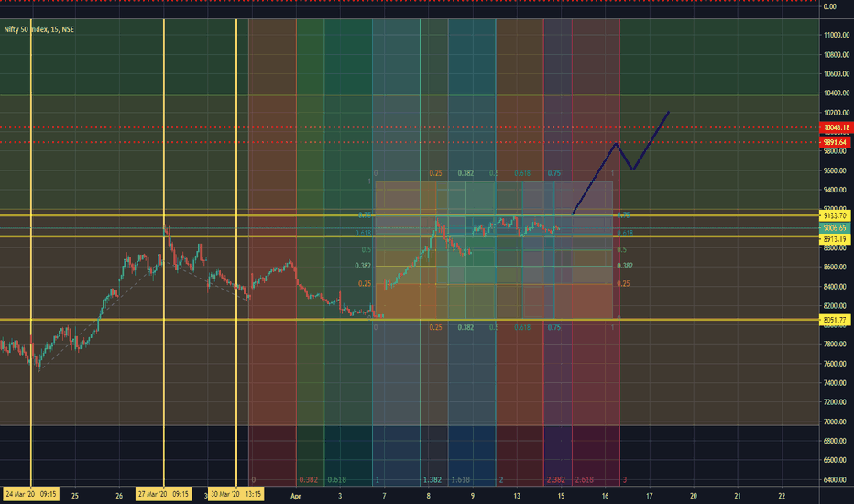Select the yellow horizontal line at 8051.77
This screenshot has width=854, height=504.
click(410, 320)
